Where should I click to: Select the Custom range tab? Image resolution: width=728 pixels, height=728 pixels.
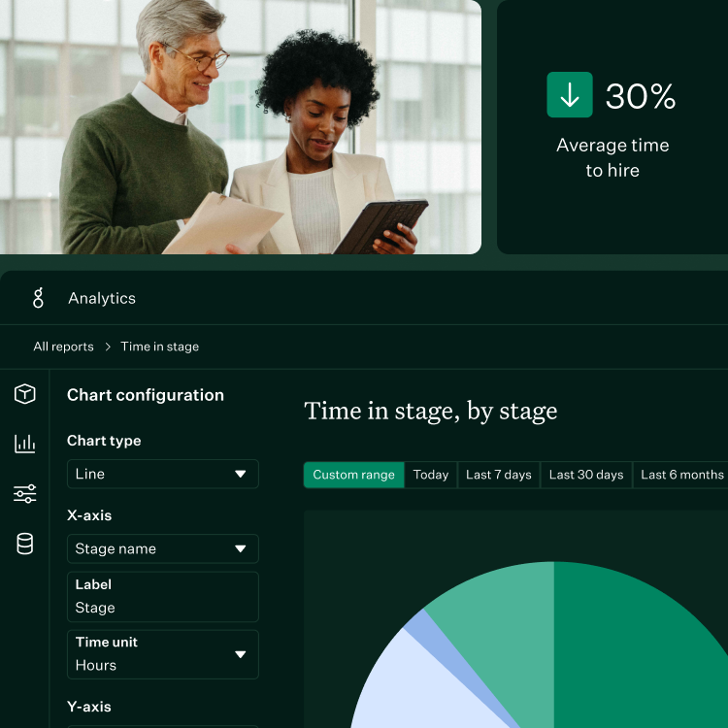coord(353,475)
